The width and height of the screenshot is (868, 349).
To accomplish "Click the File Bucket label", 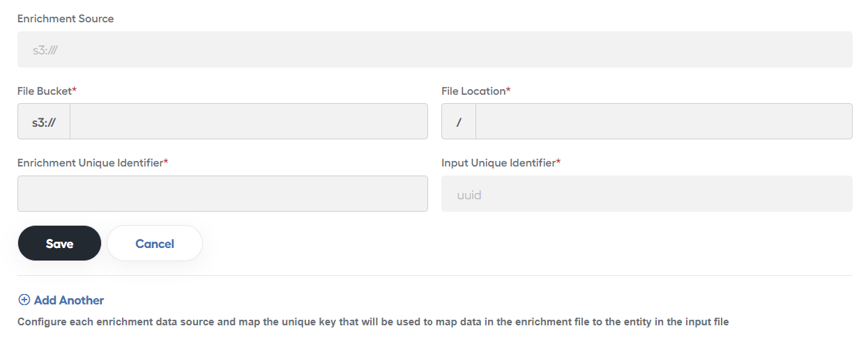I will (45, 91).
